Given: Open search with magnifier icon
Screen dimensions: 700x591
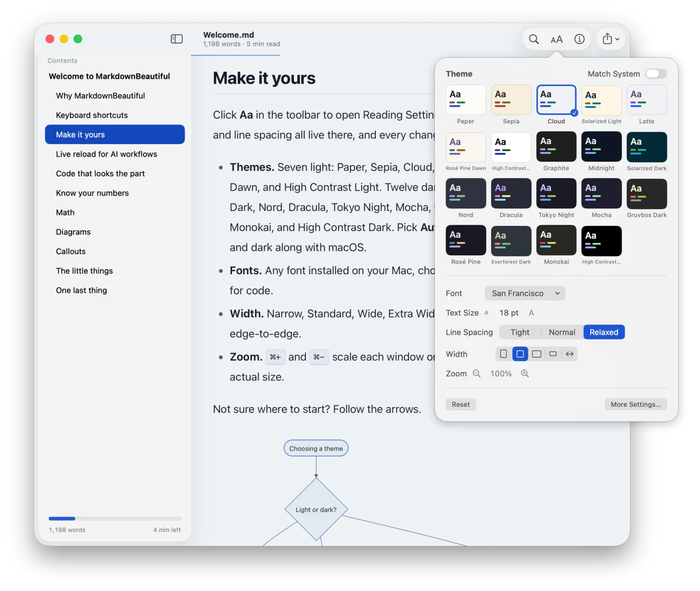Looking at the screenshot, I should tap(534, 39).
